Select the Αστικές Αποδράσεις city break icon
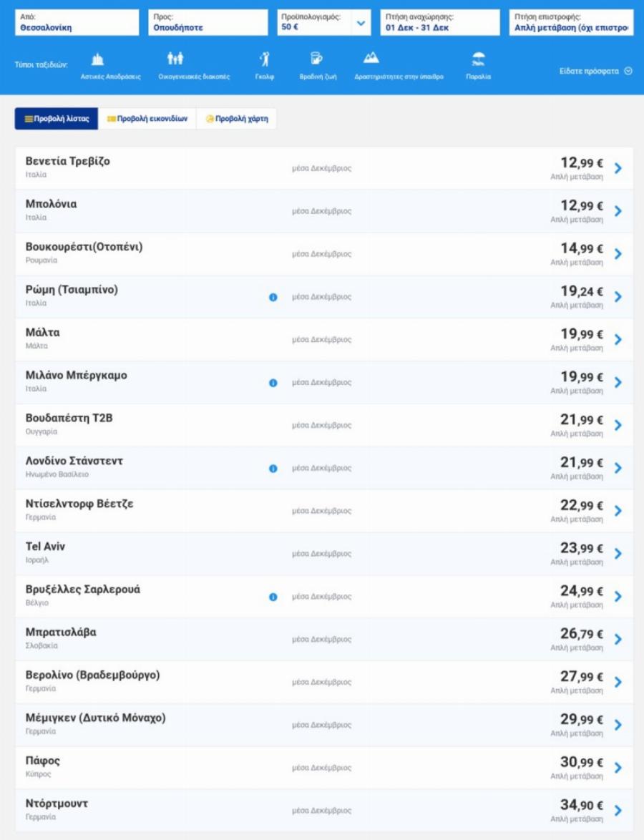 click(98, 59)
